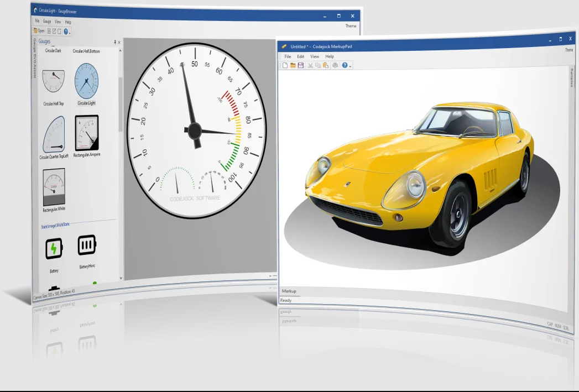Click Help question mark icon in MarkupPad

tap(345, 65)
